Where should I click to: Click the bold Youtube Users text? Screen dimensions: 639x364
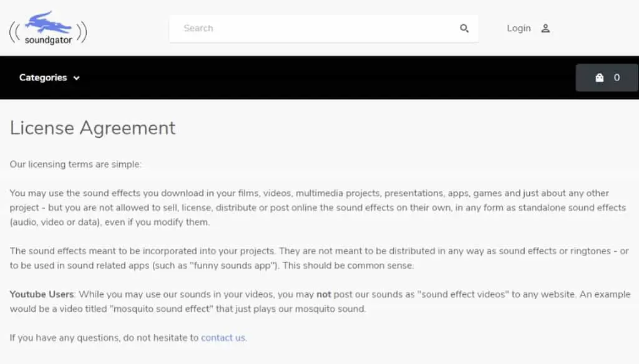coord(42,294)
